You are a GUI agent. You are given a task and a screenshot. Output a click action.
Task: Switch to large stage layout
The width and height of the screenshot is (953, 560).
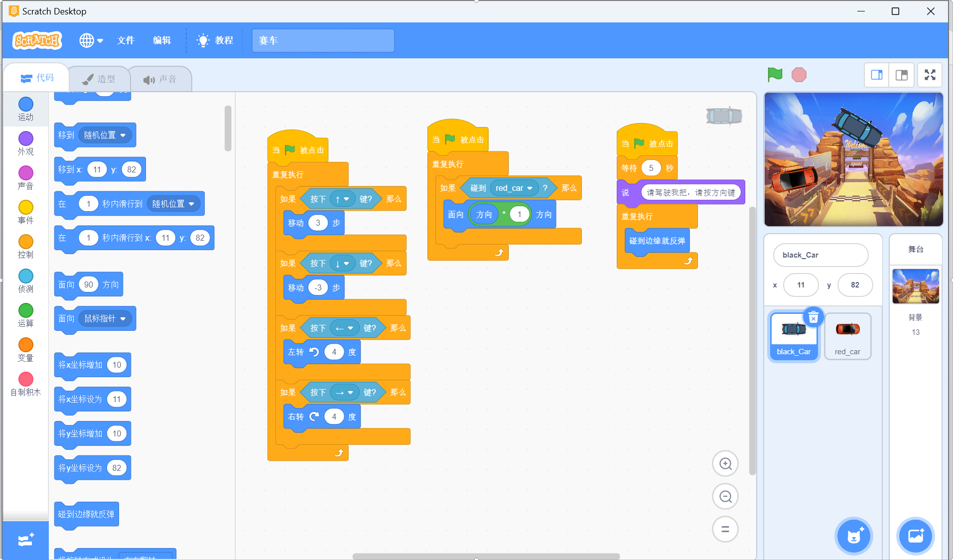pos(902,75)
